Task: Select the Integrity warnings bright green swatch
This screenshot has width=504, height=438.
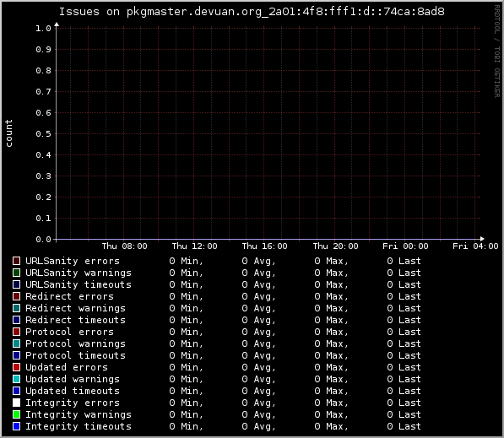Action: (x=16, y=414)
